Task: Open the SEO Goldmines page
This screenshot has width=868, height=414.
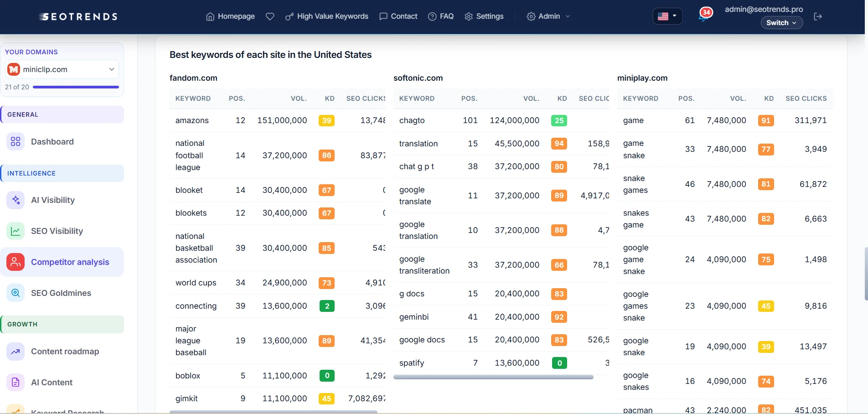Action: tap(62, 293)
